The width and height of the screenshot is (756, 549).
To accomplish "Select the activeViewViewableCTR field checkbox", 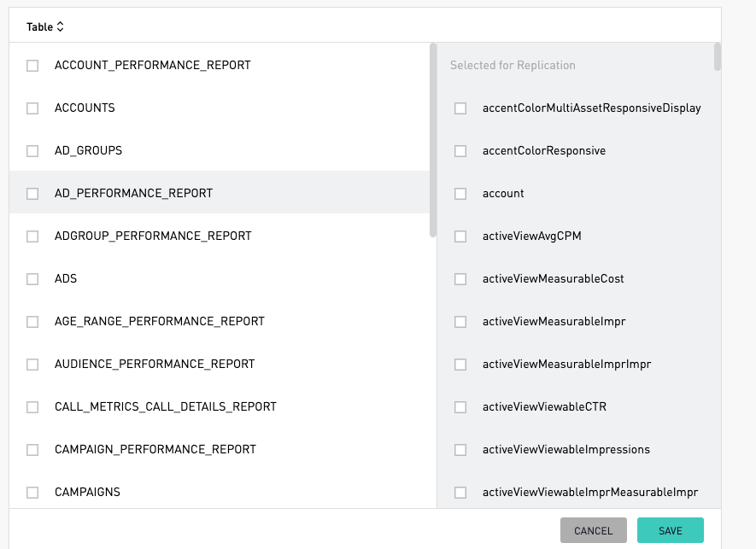I will [x=460, y=407].
